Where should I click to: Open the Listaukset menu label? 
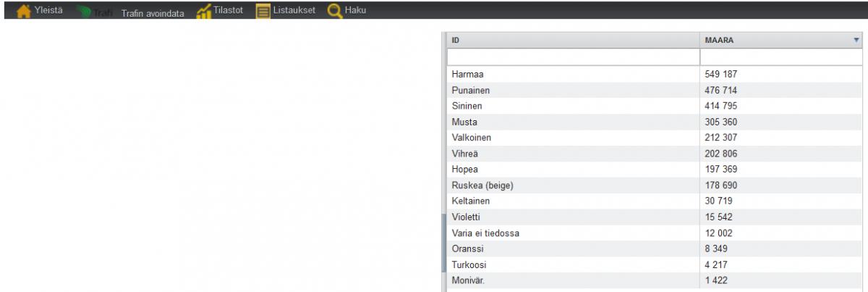[x=294, y=10]
